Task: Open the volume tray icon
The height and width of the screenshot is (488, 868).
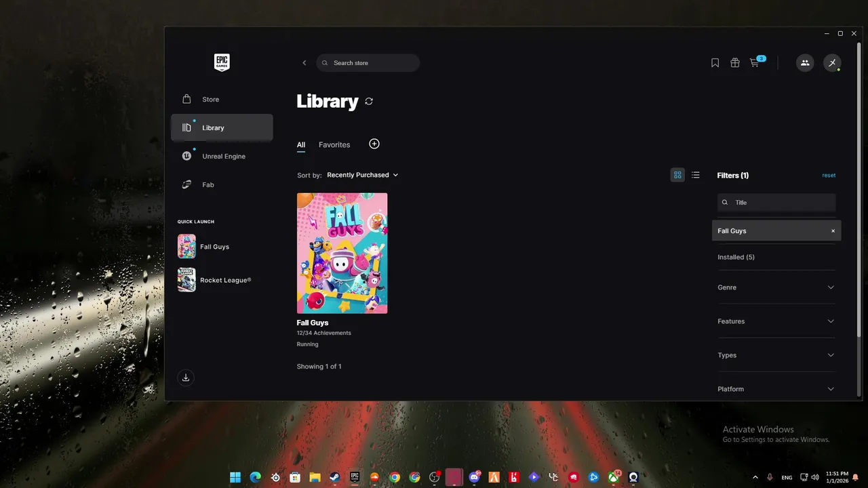Action: pyautogui.click(x=816, y=477)
